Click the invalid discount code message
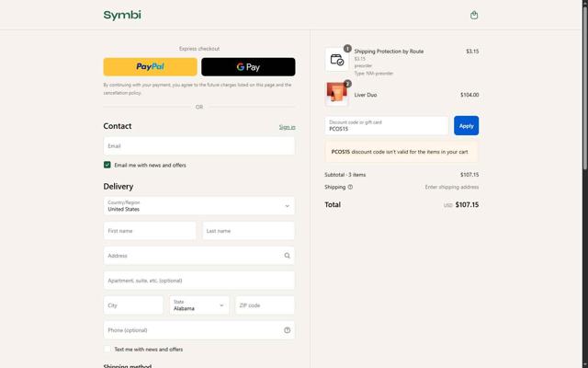Screen dimensions: 588x368 (x=401, y=152)
